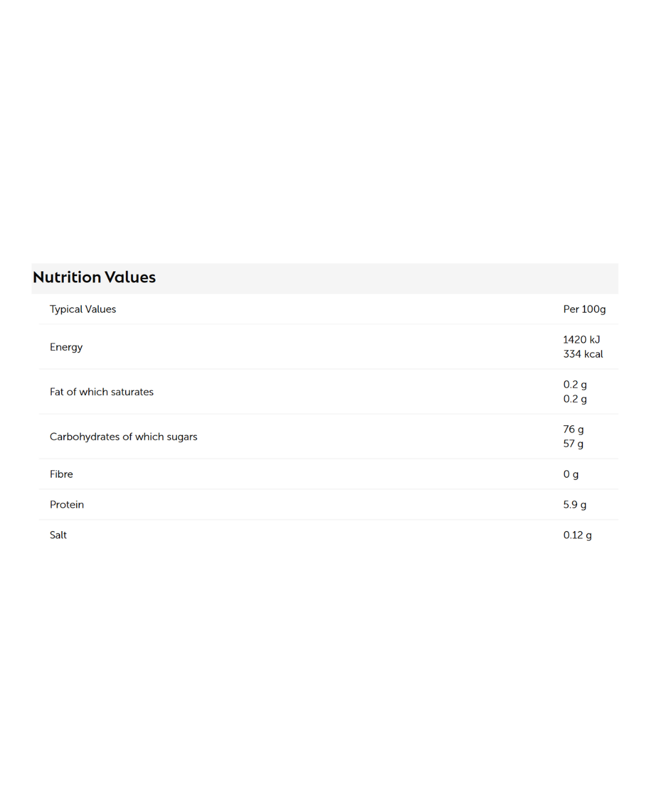Select the "Typical Values" column label
The width and height of the screenshot is (650, 812).
click(x=83, y=309)
